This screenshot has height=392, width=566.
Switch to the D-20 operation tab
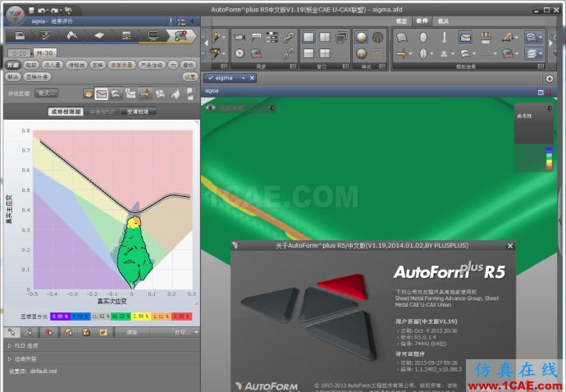(x=19, y=53)
